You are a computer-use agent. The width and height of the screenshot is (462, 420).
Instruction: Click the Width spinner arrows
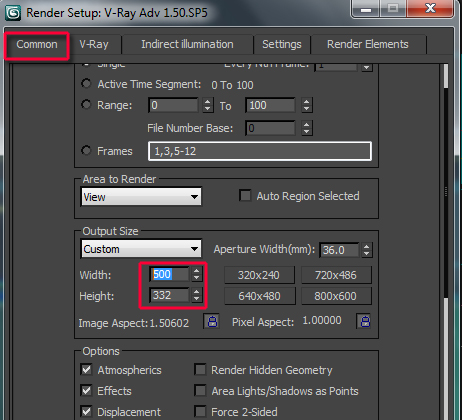[197, 274]
